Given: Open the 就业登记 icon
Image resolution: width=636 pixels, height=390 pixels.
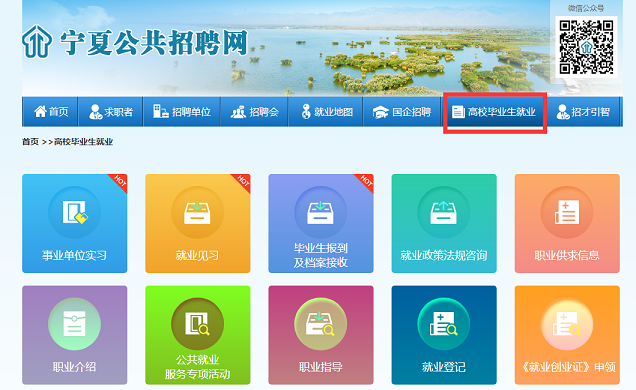Looking at the screenshot, I should (444, 324).
